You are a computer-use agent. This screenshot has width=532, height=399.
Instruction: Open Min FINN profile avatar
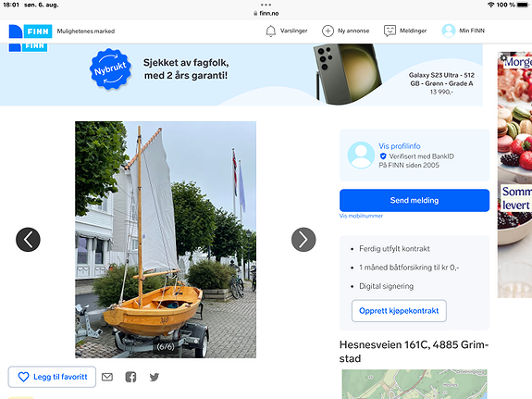point(448,31)
